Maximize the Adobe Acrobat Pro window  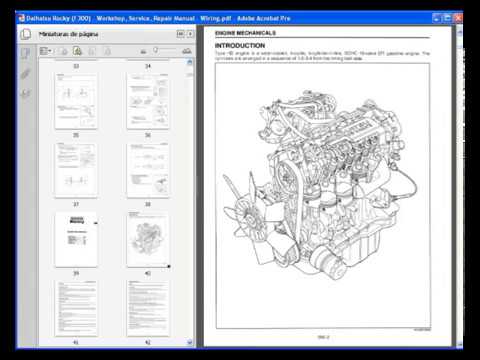tap(447, 18)
